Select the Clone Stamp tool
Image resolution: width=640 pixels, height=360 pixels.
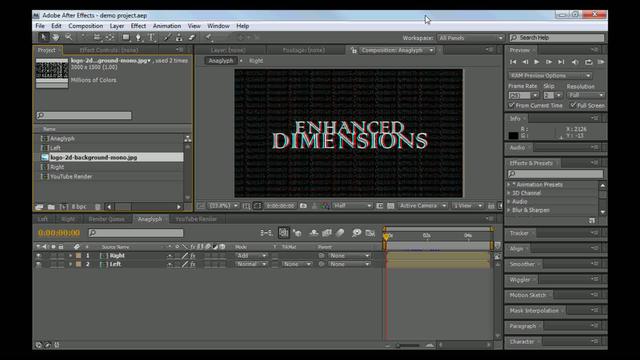pyautogui.click(x=179, y=38)
